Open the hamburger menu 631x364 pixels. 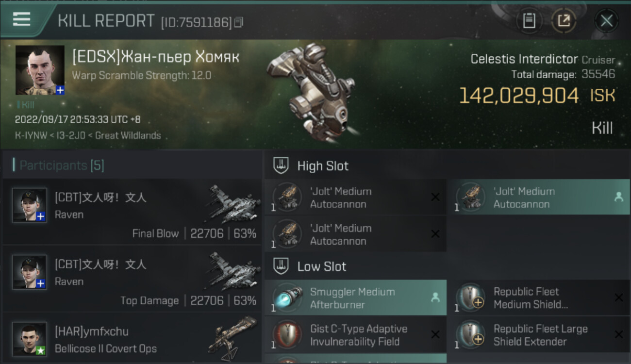(x=22, y=19)
